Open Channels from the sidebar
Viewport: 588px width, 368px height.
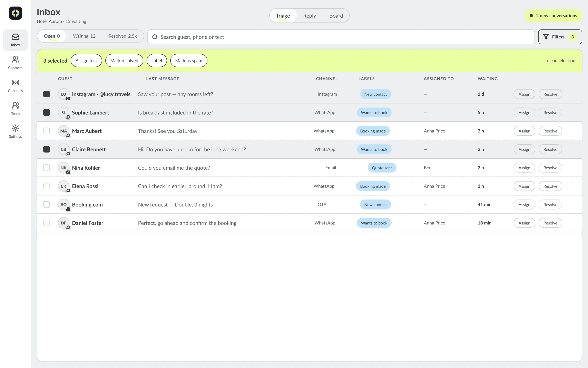(15, 86)
